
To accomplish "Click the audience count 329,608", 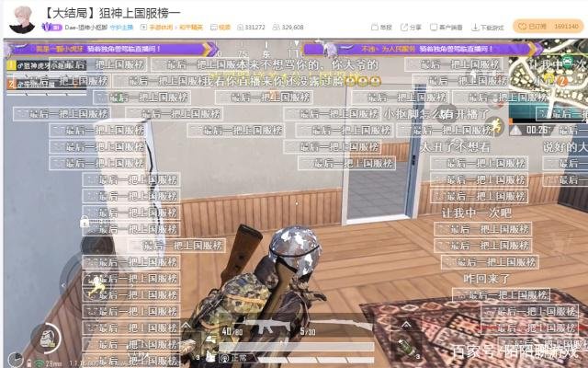I will coord(288,28).
